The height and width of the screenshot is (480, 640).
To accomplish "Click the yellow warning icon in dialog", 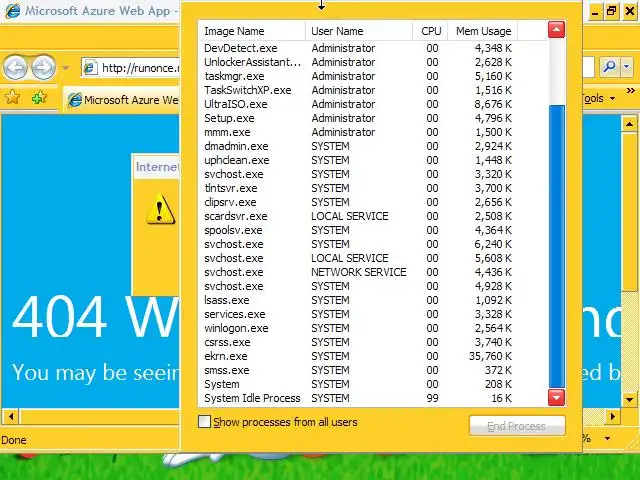I will pos(160,209).
